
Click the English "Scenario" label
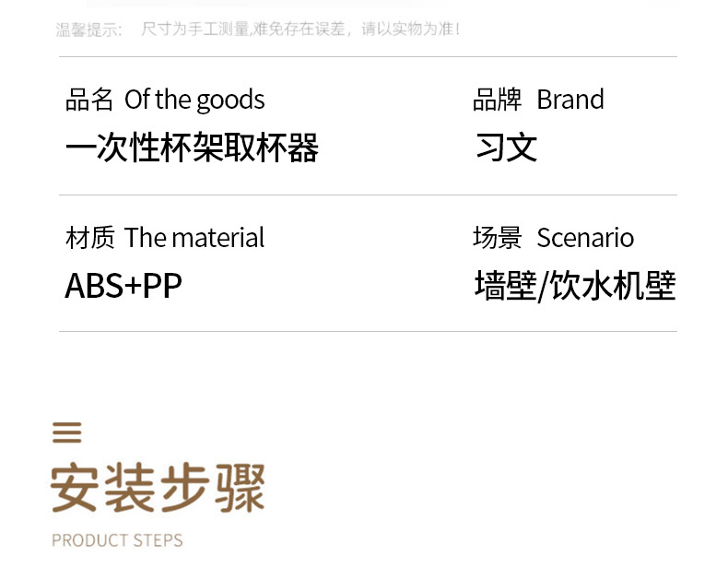[x=585, y=238]
